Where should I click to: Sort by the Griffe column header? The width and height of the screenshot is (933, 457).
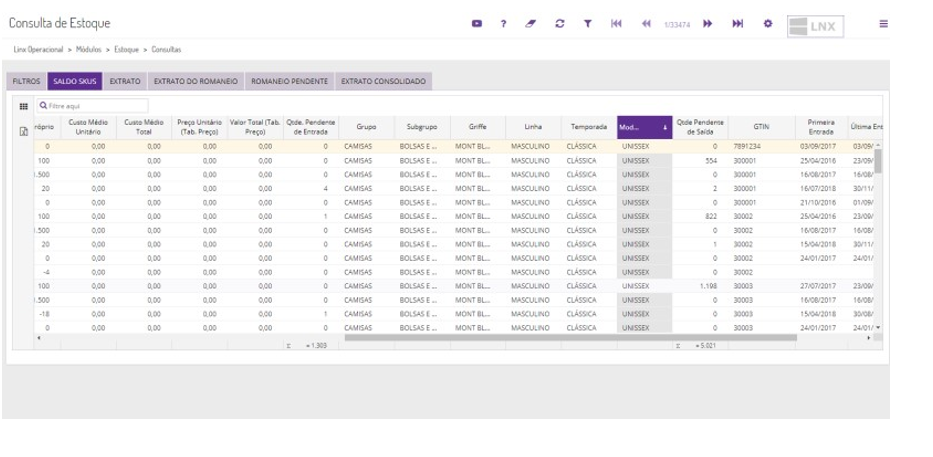click(x=478, y=127)
